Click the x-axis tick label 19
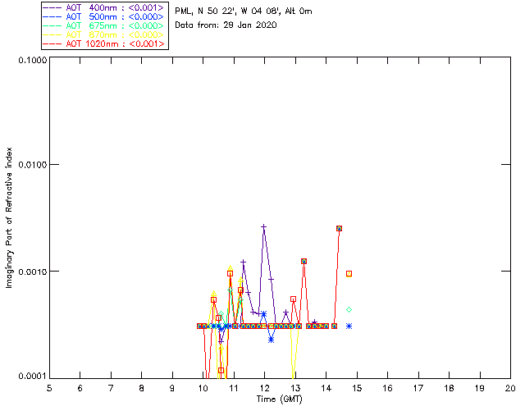This screenshot has height=420, width=525. pyautogui.click(x=480, y=389)
